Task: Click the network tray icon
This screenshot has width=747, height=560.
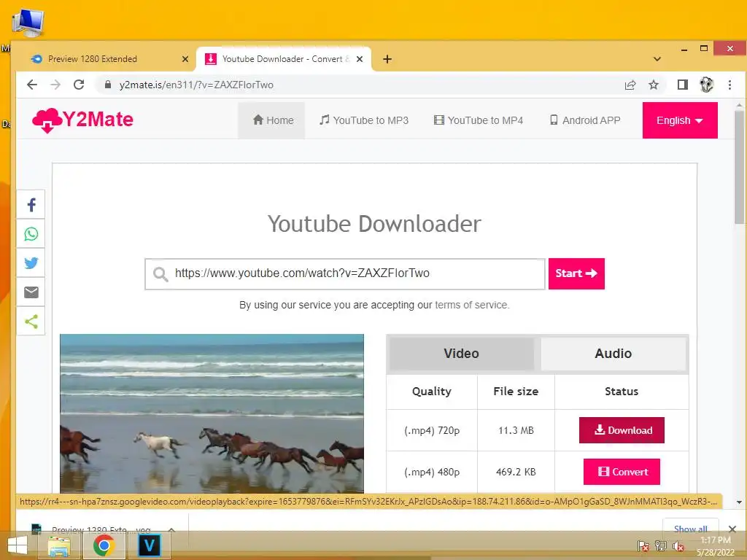Action: tap(661, 546)
